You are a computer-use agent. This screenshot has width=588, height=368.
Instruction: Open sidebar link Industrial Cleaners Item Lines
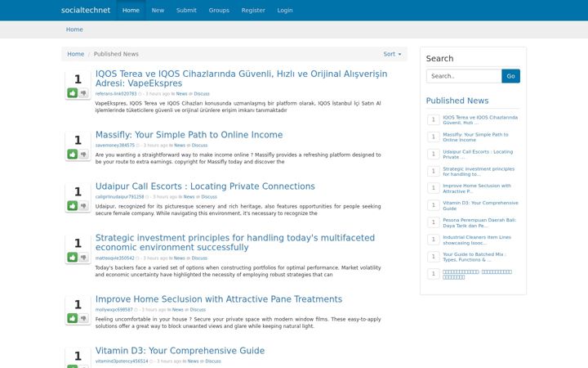pos(477,240)
